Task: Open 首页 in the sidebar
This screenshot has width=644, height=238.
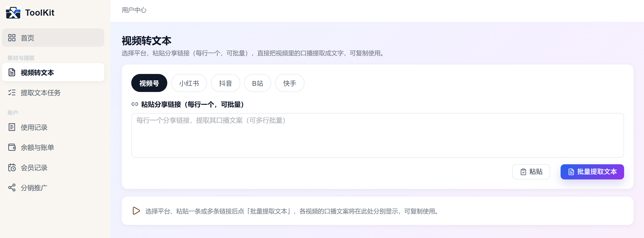Action: (x=53, y=38)
